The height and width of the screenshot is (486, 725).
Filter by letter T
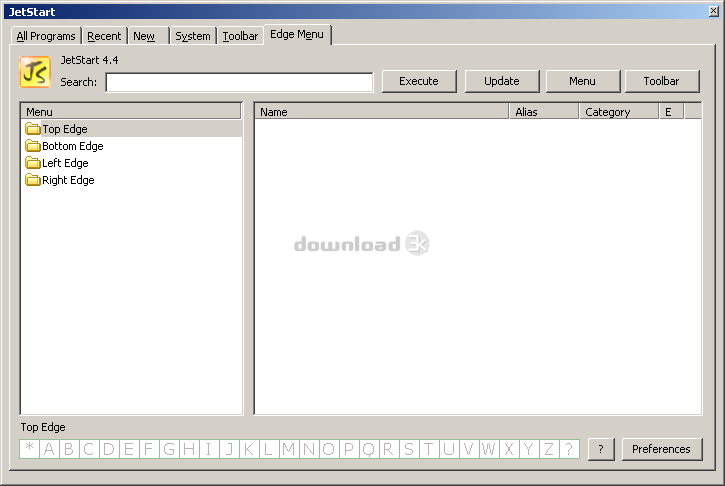(429, 449)
